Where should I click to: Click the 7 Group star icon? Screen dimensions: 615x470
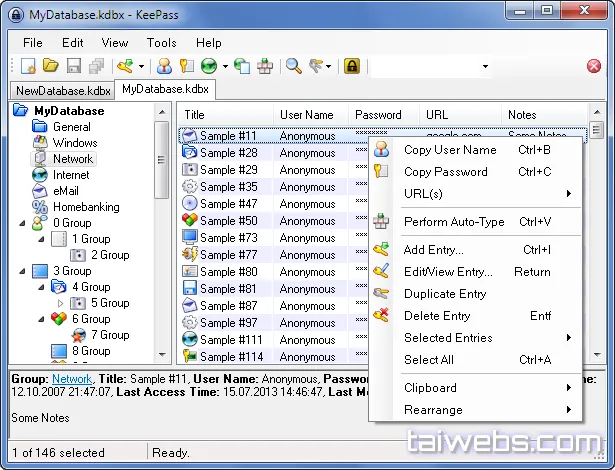pos(78,335)
